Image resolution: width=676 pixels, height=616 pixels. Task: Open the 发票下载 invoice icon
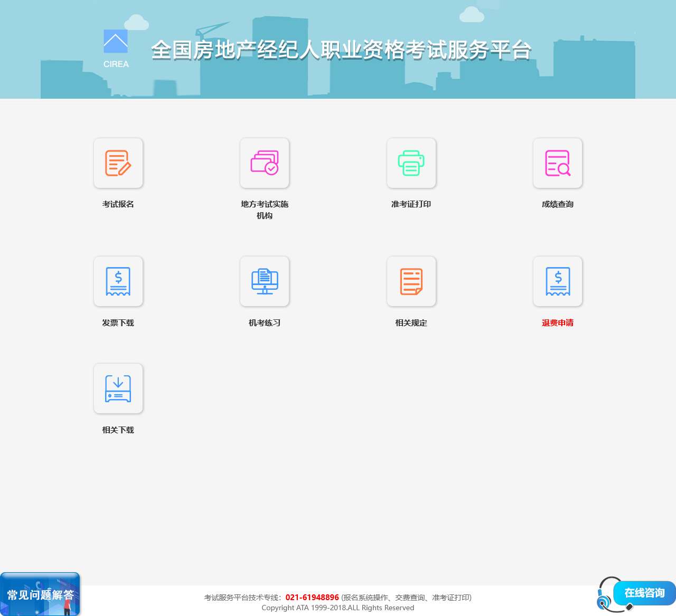point(118,281)
